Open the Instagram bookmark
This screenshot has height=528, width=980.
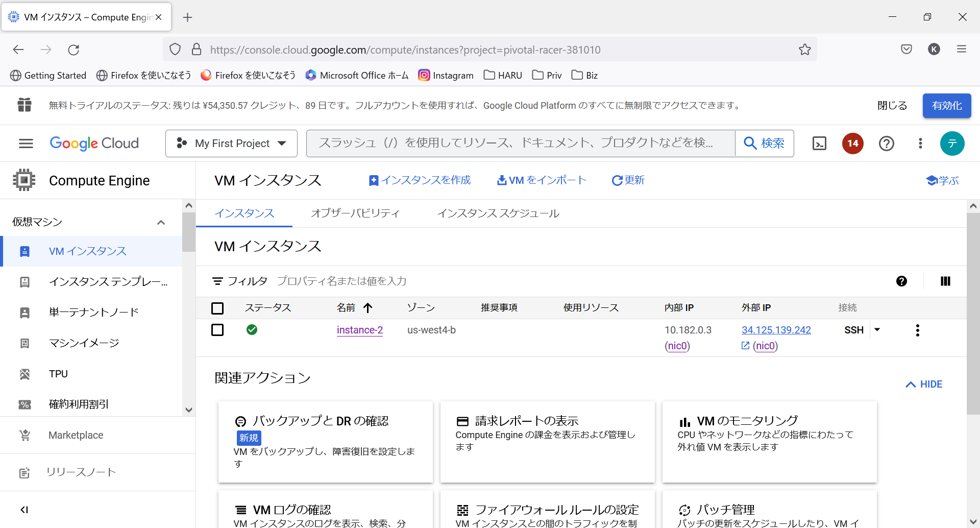pyautogui.click(x=446, y=76)
